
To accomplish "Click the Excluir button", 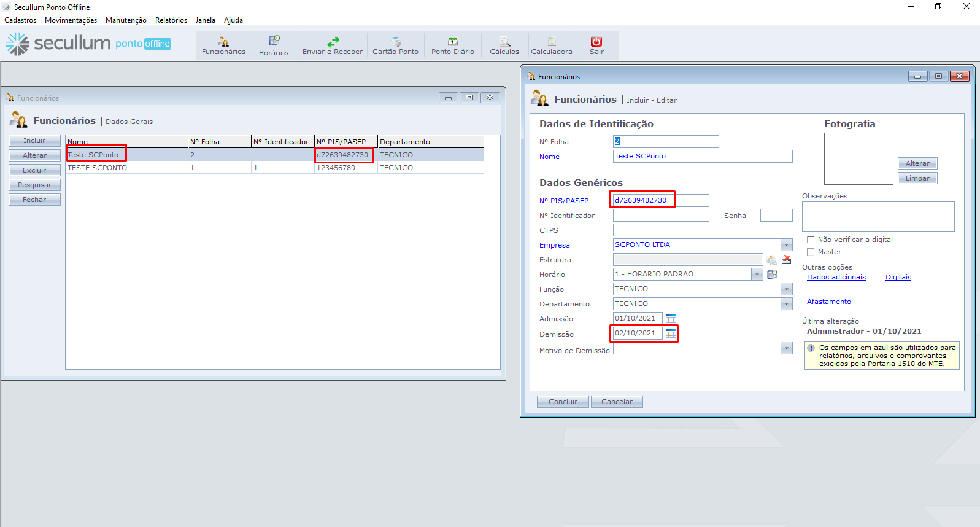I will [x=34, y=170].
